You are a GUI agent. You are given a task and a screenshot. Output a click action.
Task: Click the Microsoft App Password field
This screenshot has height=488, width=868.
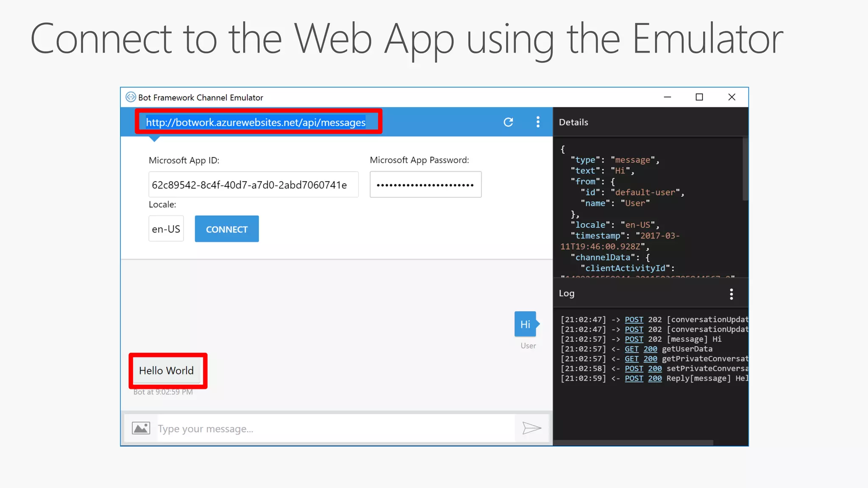pyautogui.click(x=425, y=185)
